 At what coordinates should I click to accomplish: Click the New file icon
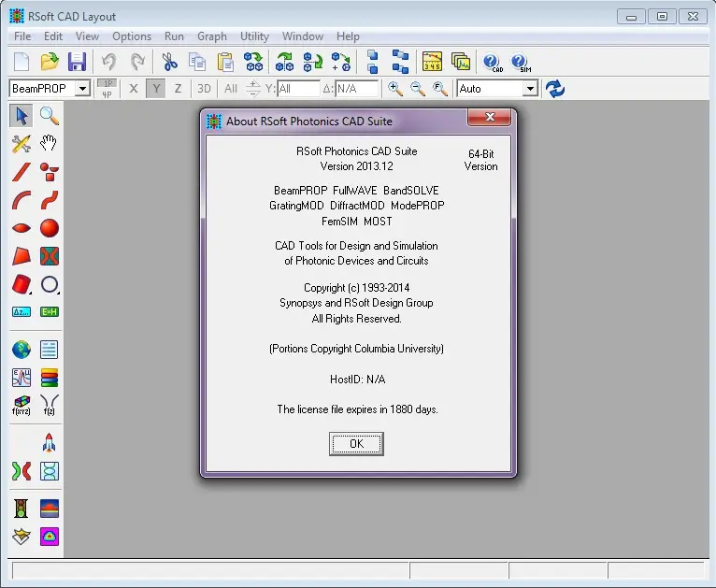21,62
